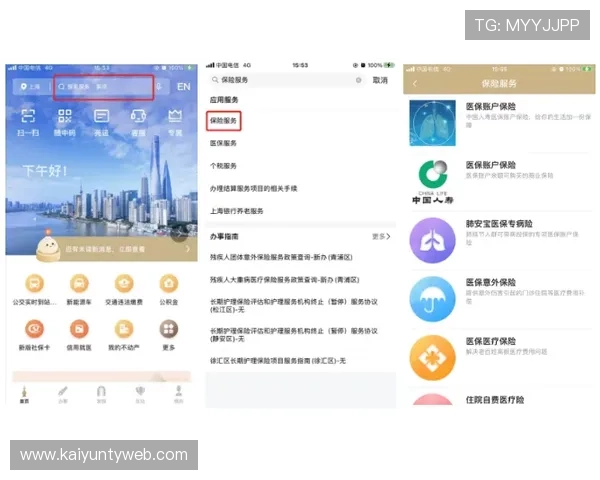The height and width of the screenshot is (480, 600).
Task: Open the 保险服务 search result
Action: tap(223, 121)
